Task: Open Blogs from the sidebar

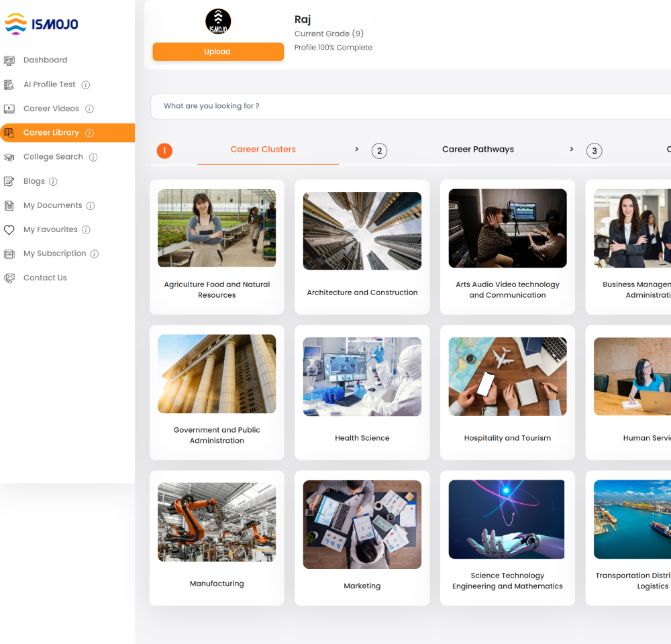Action: pos(34,181)
